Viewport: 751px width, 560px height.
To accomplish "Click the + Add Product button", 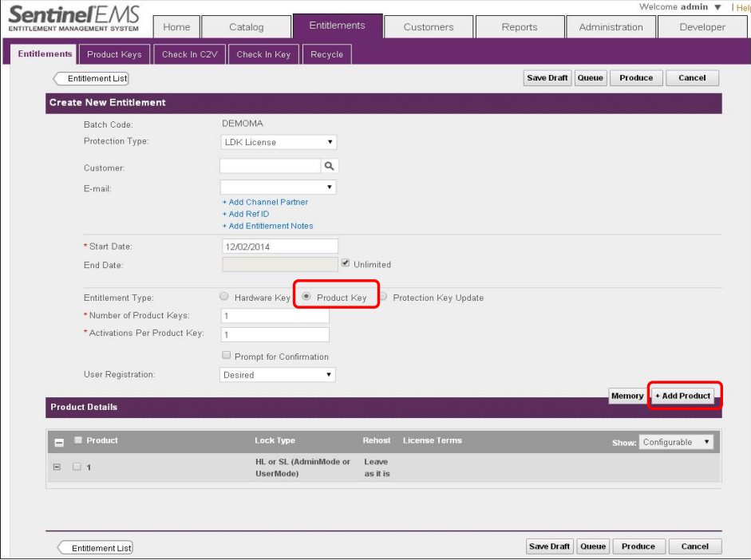I will (x=683, y=396).
